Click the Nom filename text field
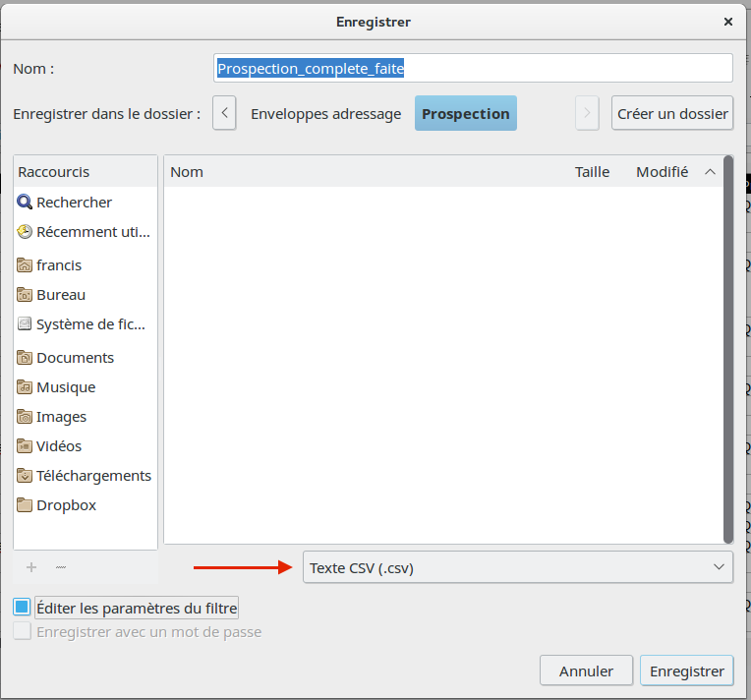 click(x=472, y=69)
